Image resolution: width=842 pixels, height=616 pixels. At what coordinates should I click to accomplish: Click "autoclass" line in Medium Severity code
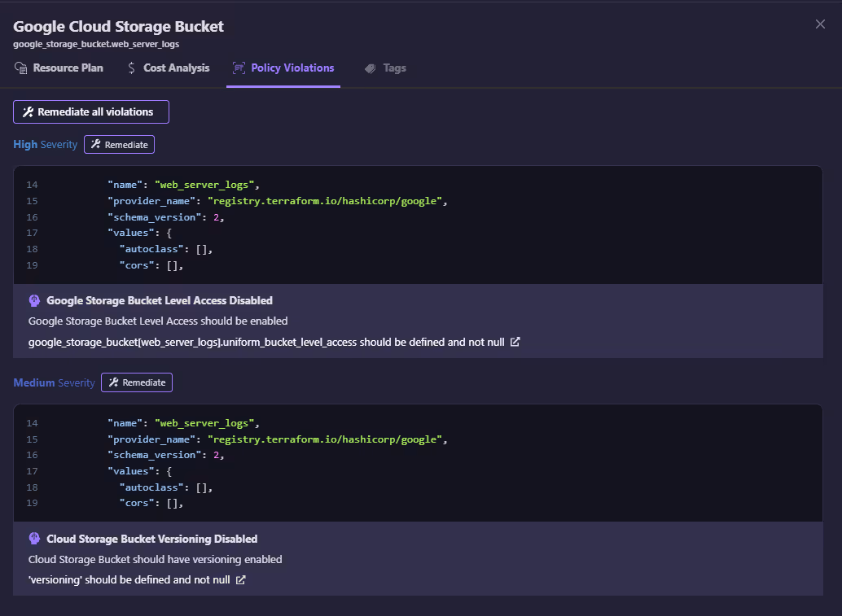point(166,487)
